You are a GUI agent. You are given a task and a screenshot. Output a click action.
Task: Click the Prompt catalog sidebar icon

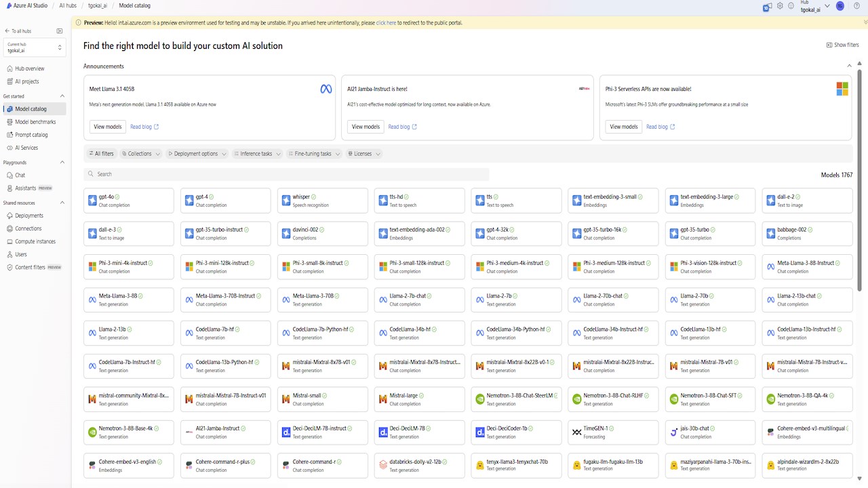click(9, 135)
